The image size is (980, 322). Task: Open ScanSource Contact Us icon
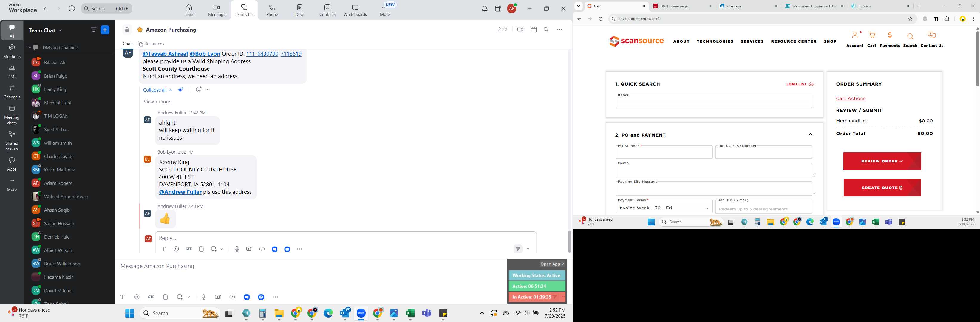click(x=932, y=40)
